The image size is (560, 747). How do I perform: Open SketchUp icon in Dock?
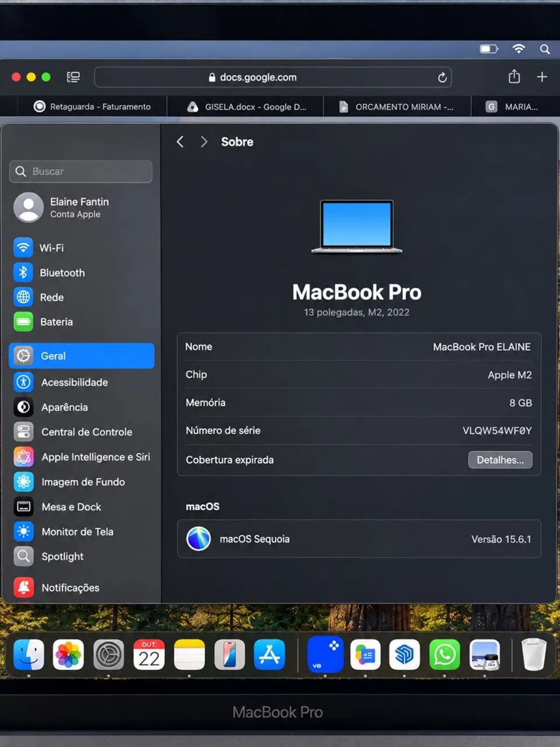click(404, 654)
